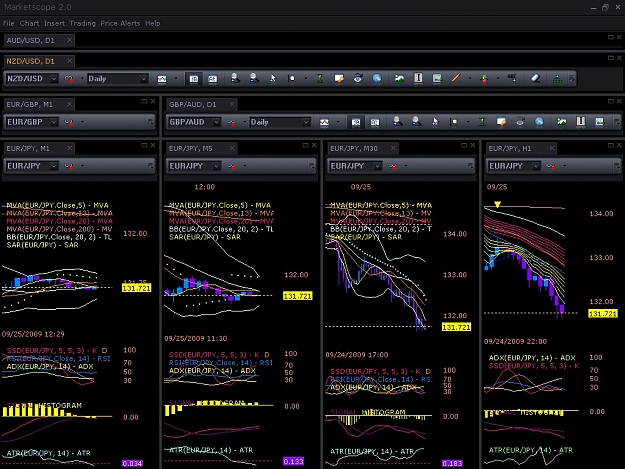Click the white I-bar icon in NZD/USD toolbar

[418, 78]
